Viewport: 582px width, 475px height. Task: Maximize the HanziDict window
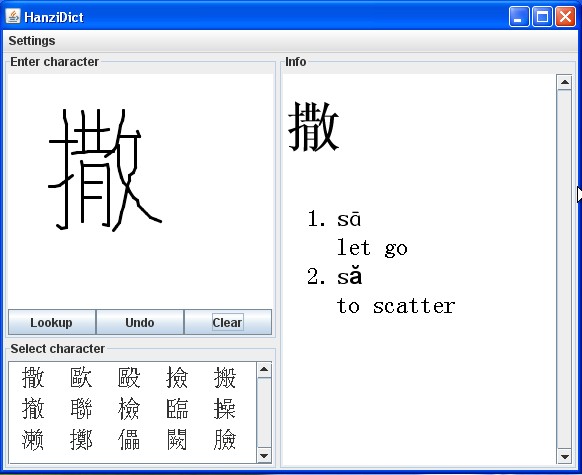(x=542, y=17)
